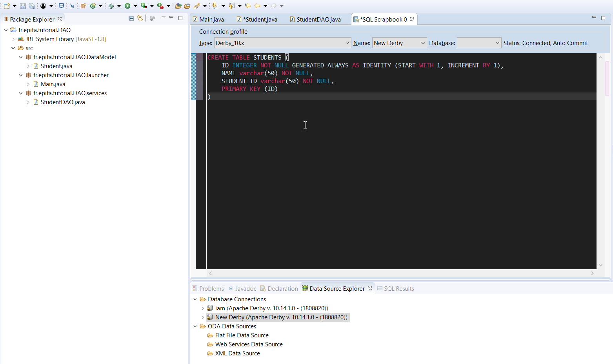This screenshot has width=613, height=364.
Task: Expand the iam Apache Derby connection
Action: (x=203, y=308)
